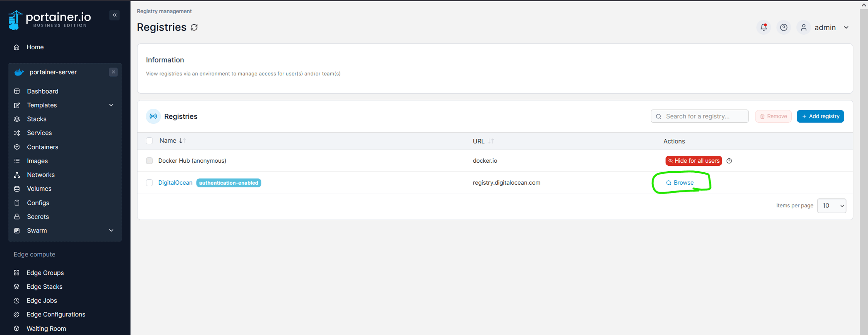Check the Docker Hub (anonymous) row checkbox

click(x=150, y=161)
